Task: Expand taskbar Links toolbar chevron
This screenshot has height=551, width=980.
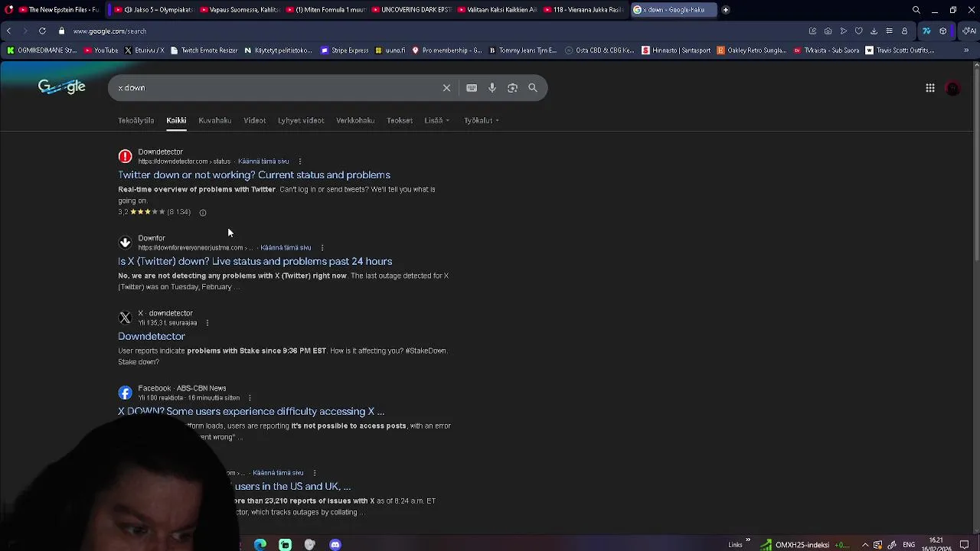Action: 748,541
